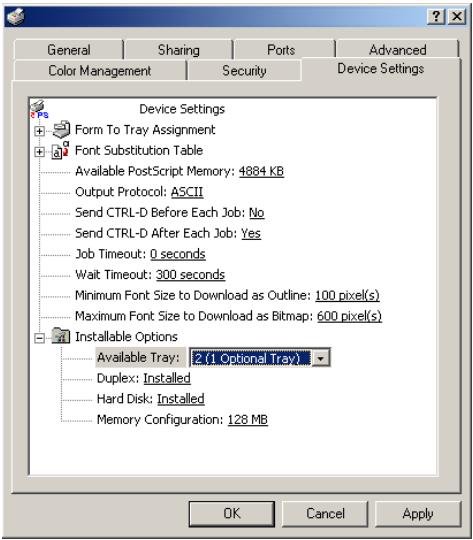Screen dimensions: 473x540
Task: Select 'Minimum Font Size to Download as Outline:' label
Action: pyautogui.click(x=193, y=295)
